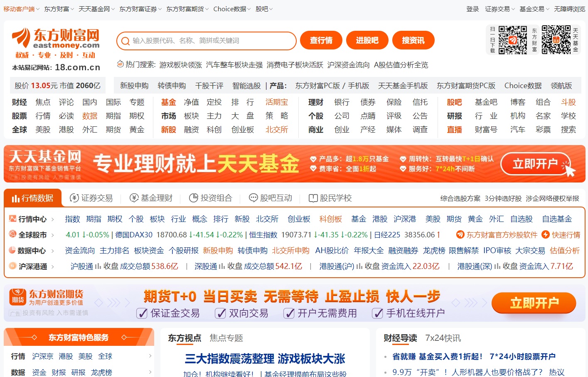The image size is (588, 377).
Task: Open the 股吧 top dropdown
Action: coord(264,9)
